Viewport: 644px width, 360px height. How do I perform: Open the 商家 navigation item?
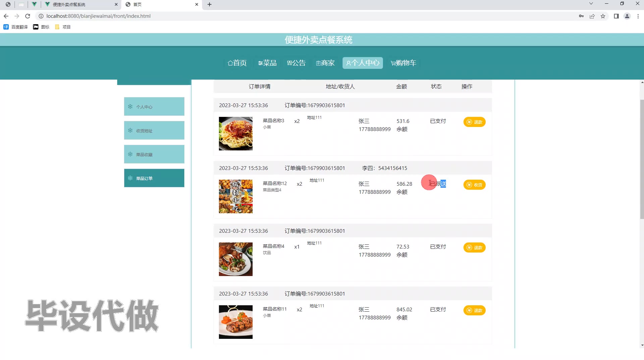[x=325, y=63]
